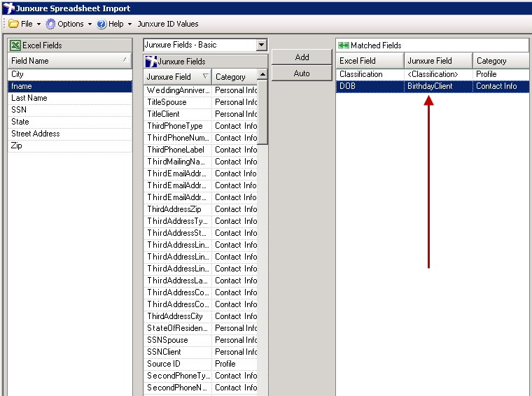
Task: Open the Help menu
Action: click(x=115, y=24)
